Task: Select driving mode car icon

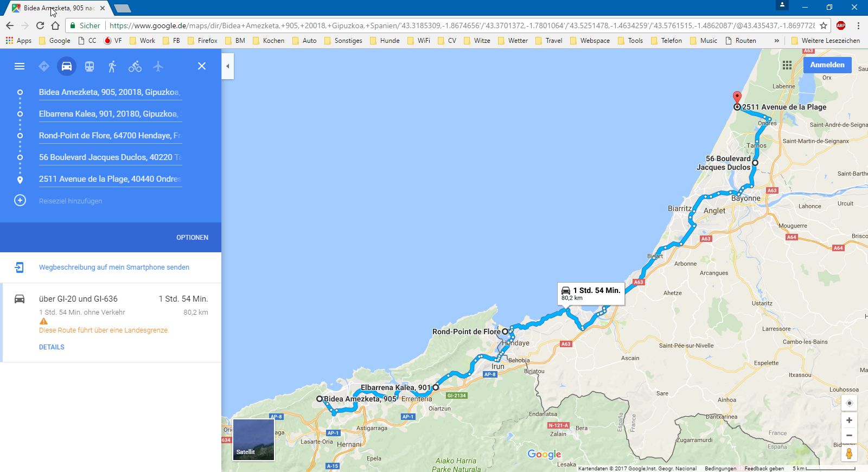Action: click(x=67, y=66)
